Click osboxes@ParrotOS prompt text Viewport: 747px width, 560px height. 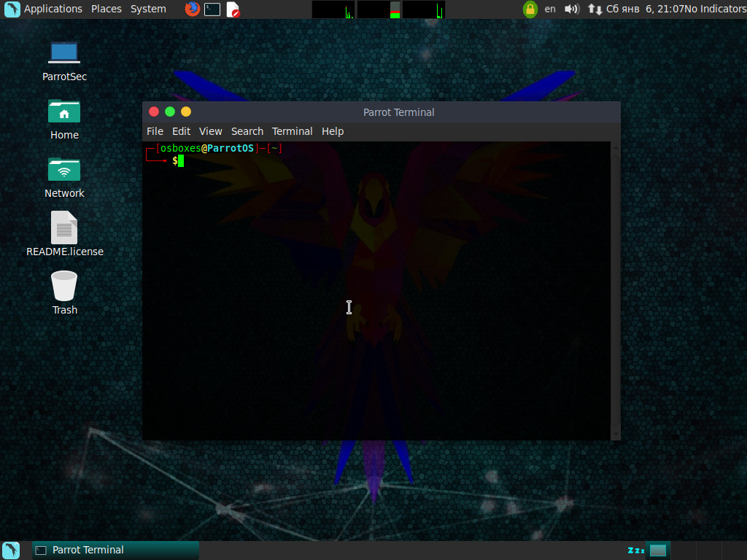pyautogui.click(x=206, y=148)
